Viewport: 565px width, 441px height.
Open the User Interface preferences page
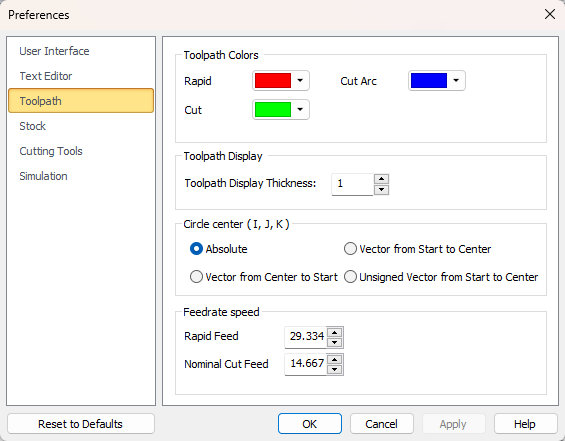(81, 51)
